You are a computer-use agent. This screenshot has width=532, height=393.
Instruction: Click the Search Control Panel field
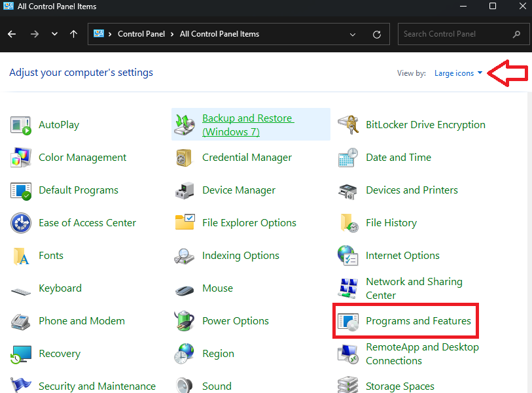coord(453,34)
